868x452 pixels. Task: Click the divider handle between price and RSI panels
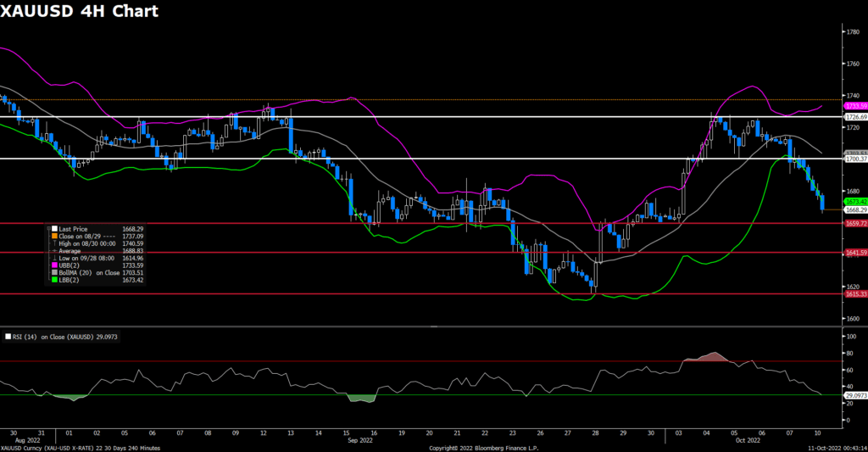click(434, 326)
